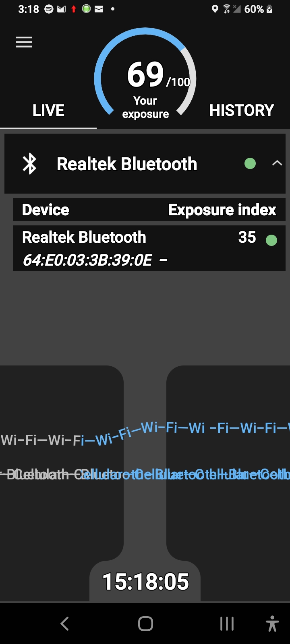Open recent apps with navigation button
Screen dimensions: 290x644
pyautogui.click(x=227, y=624)
